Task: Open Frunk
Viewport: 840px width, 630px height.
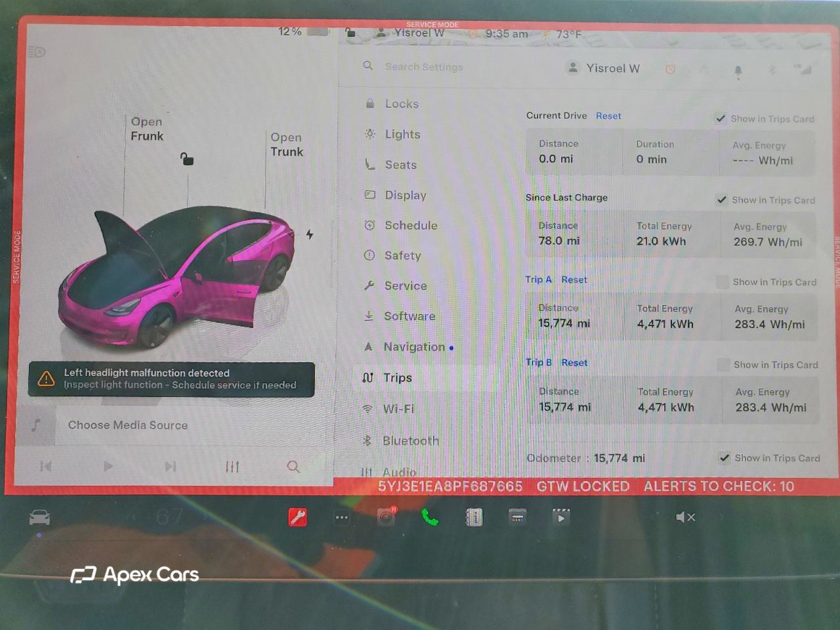Action: (x=147, y=129)
